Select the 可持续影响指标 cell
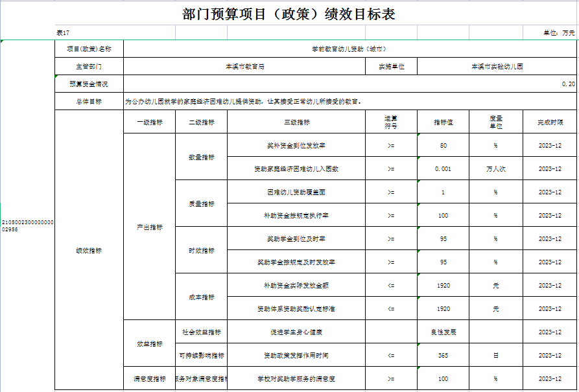 point(201,355)
